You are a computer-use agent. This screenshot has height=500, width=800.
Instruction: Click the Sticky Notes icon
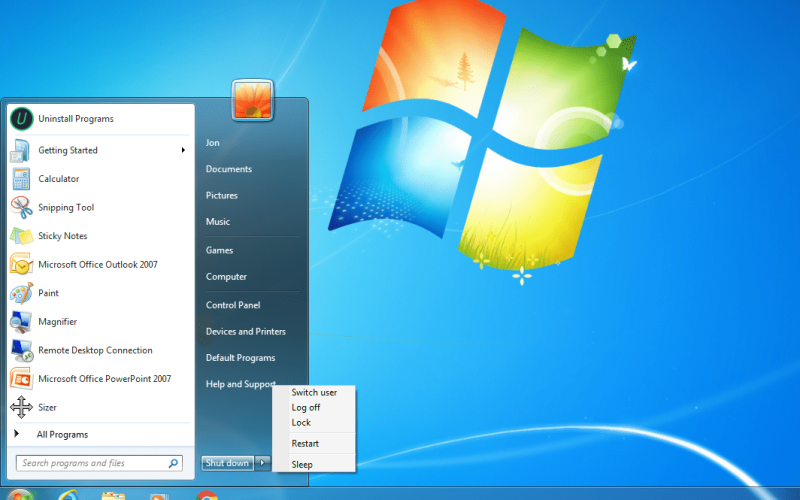click(x=21, y=236)
